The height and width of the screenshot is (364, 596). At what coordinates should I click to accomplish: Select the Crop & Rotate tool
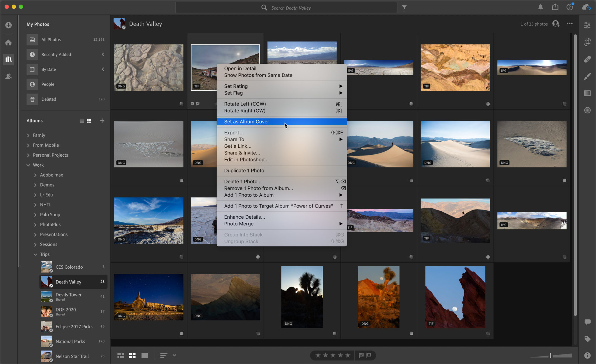587,42
